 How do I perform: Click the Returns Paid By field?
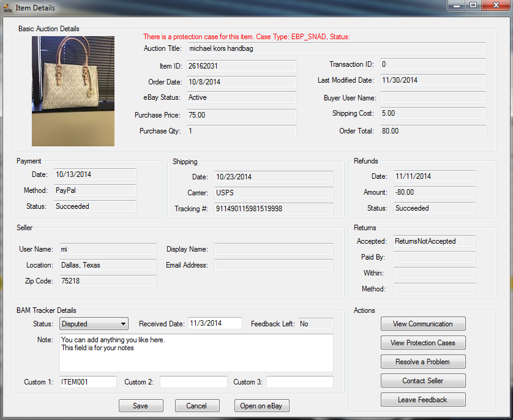click(435, 257)
